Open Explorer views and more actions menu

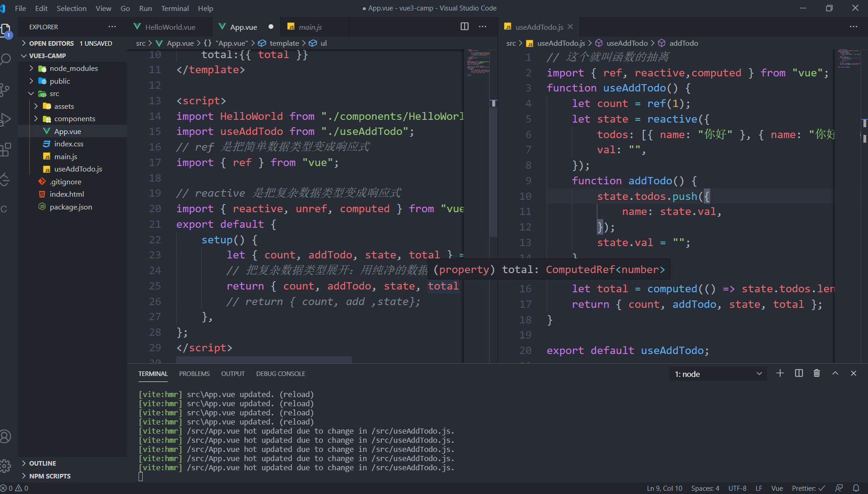(x=112, y=27)
